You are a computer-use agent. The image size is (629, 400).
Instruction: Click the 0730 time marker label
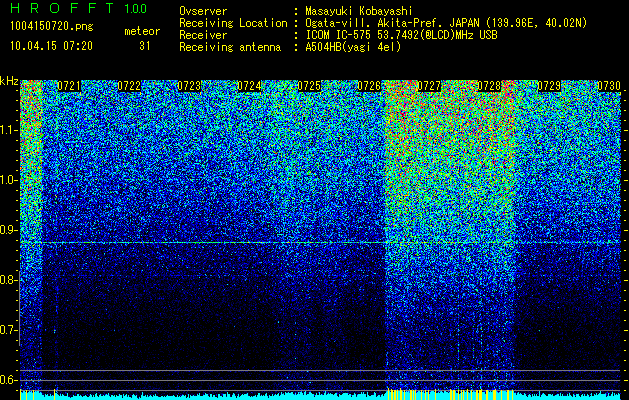pyautogui.click(x=609, y=86)
